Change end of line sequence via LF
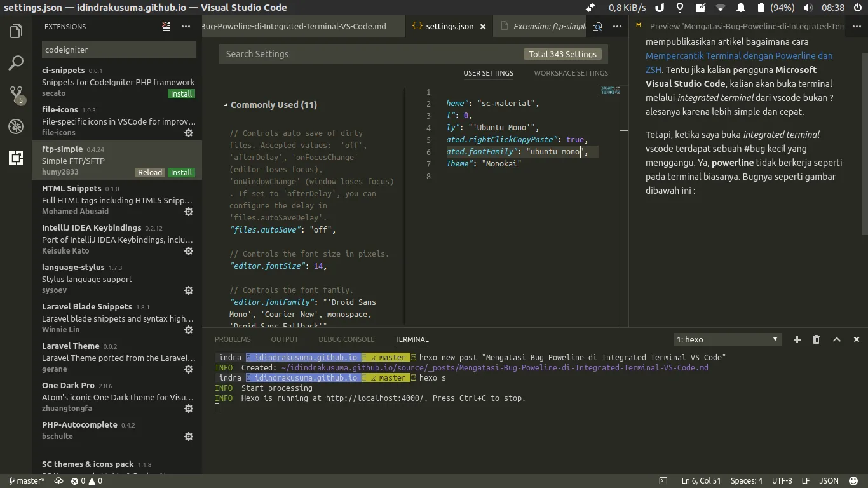This screenshot has height=488, width=868. point(806,481)
